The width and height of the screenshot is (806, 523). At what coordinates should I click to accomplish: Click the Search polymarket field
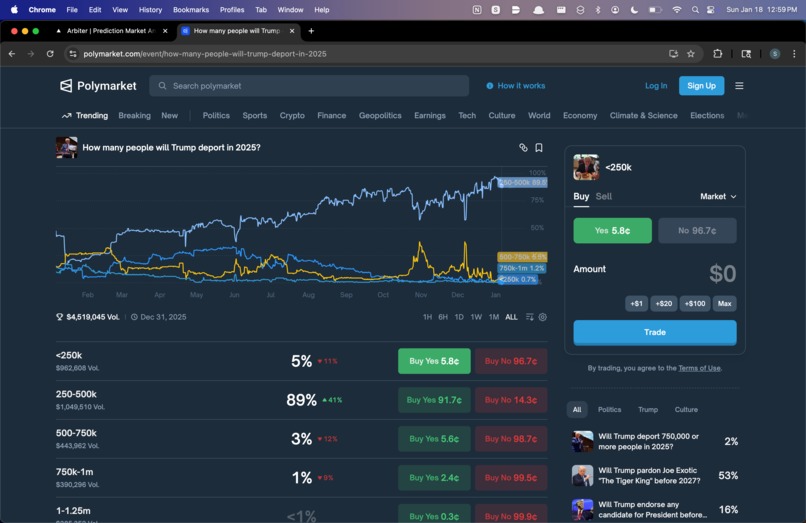(x=309, y=86)
